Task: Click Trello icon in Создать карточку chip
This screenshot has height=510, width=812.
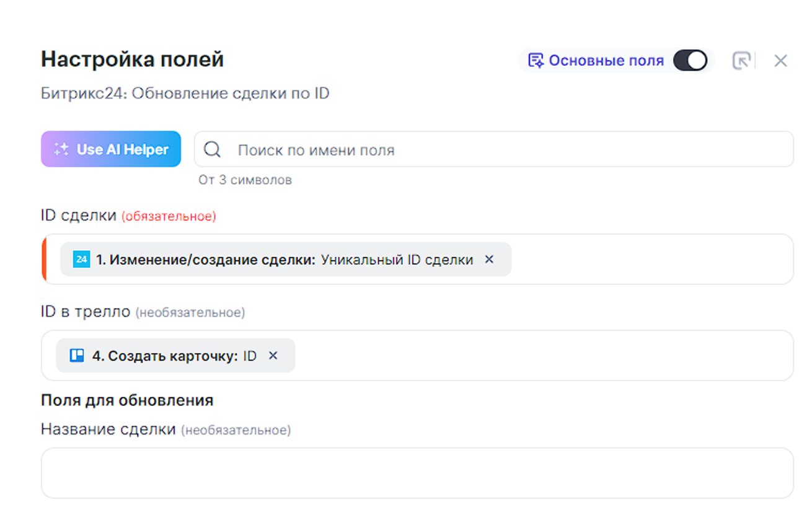Action: click(x=77, y=356)
